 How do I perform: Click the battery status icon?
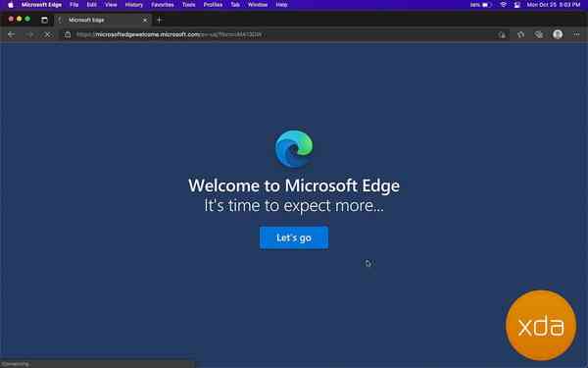[x=486, y=5]
